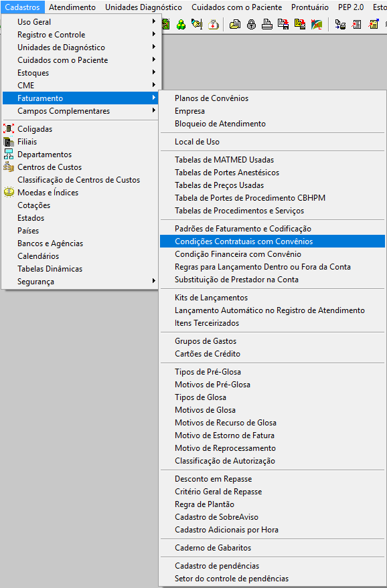Click the yellow list with blue arrow icon
The height and width of the screenshot is (588, 387).
(x=373, y=25)
